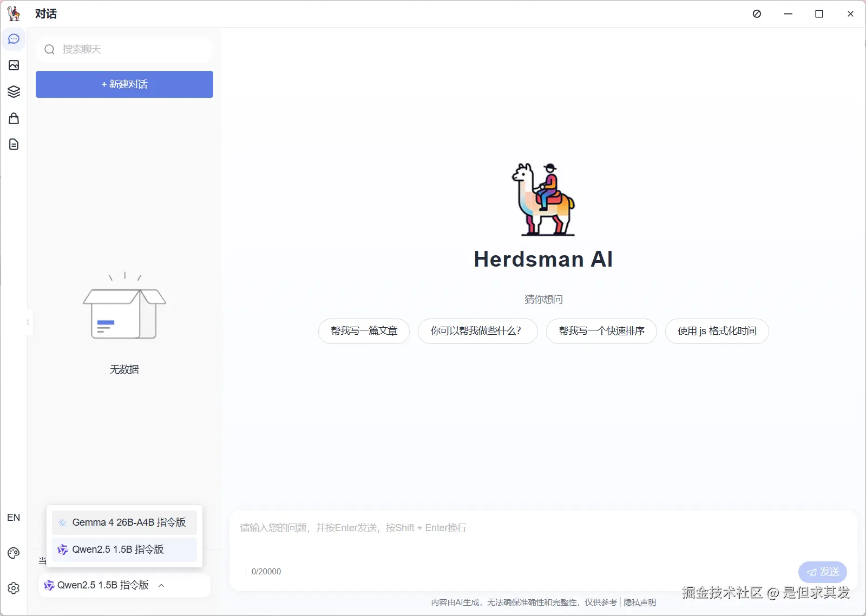Click the 对话 title in the top bar
Image resolution: width=866 pixels, height=616 pixels.
click(46, 14)
